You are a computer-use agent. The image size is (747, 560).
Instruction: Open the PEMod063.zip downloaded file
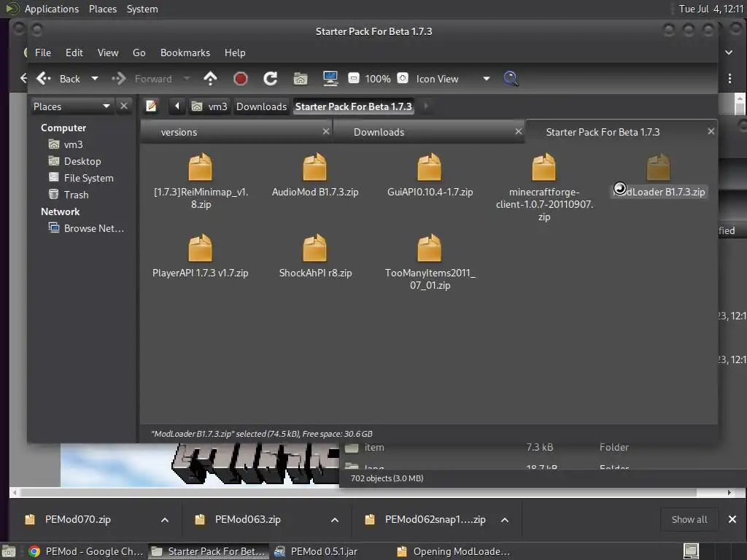coord(248,519)
